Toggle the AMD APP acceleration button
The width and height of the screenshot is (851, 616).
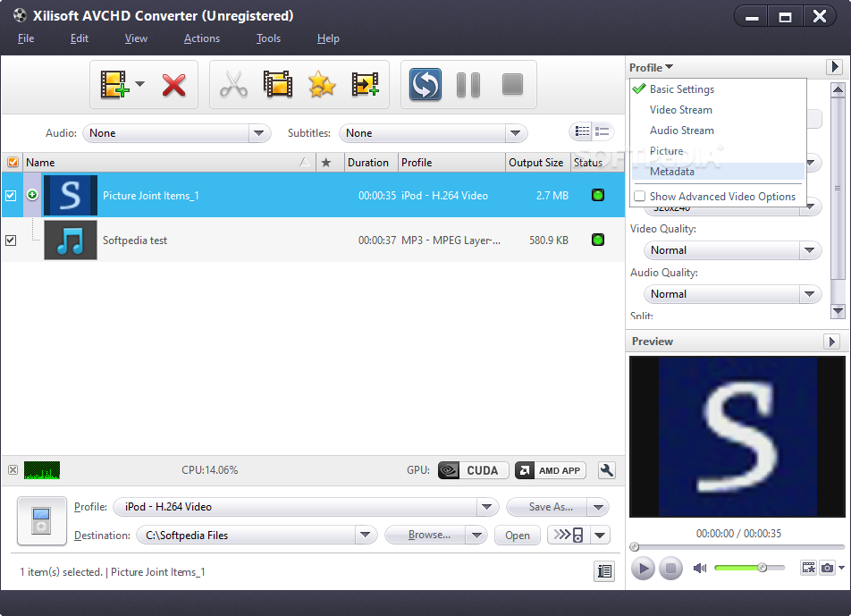pos(551,470)
